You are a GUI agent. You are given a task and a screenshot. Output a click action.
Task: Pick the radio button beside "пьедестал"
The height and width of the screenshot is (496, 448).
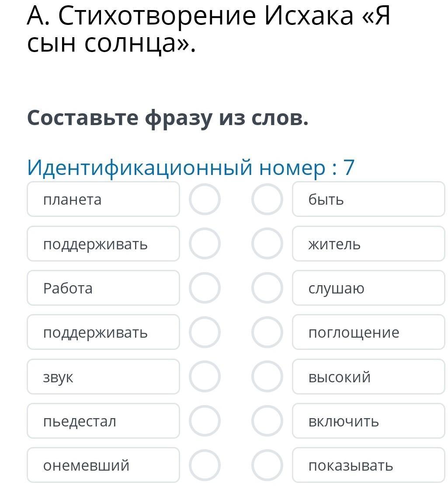pyautogui.click(x=205, y=421)
